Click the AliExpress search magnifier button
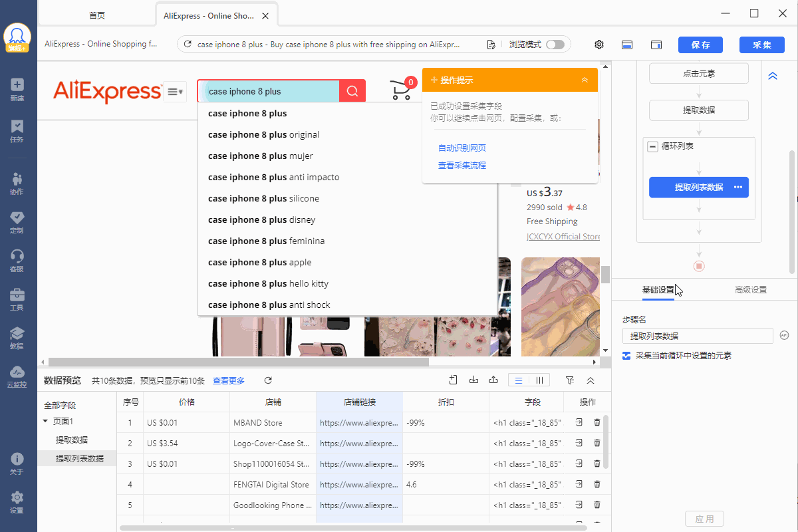Screen dimensions: 798x532 [x=352, y=91]
